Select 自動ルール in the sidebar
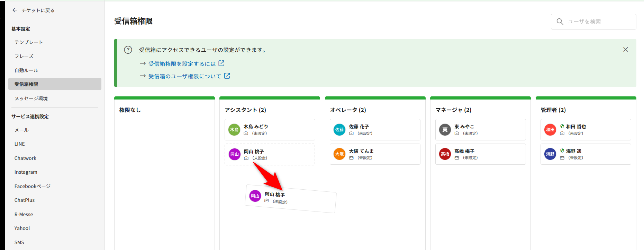 point(26,70)
